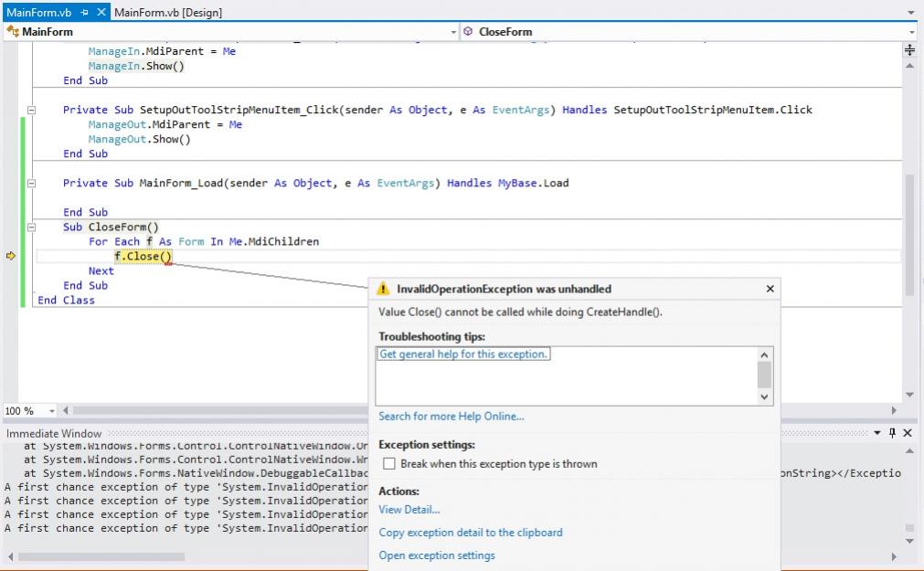Image resolution: width=924 pixels, height=571 pixels.
Task: Click the NativeWindow.DebuggableCallback stack trace line
Action: pos(196,473)
